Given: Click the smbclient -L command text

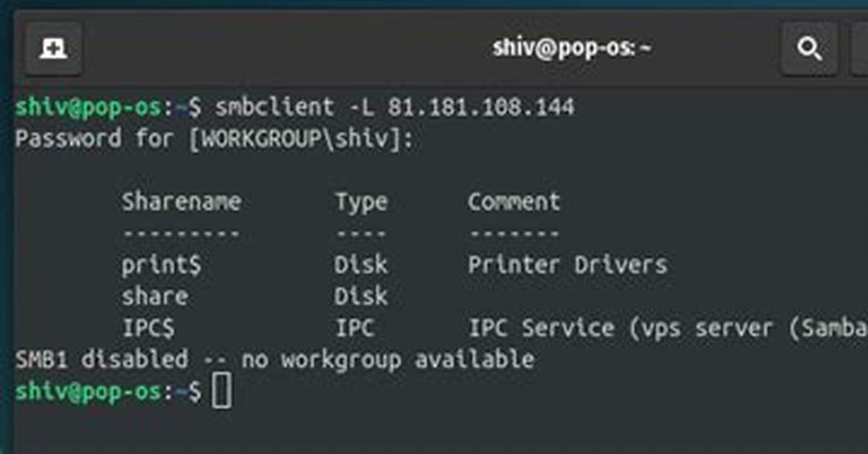Looking at the screenshot, I should coord(295,108).
